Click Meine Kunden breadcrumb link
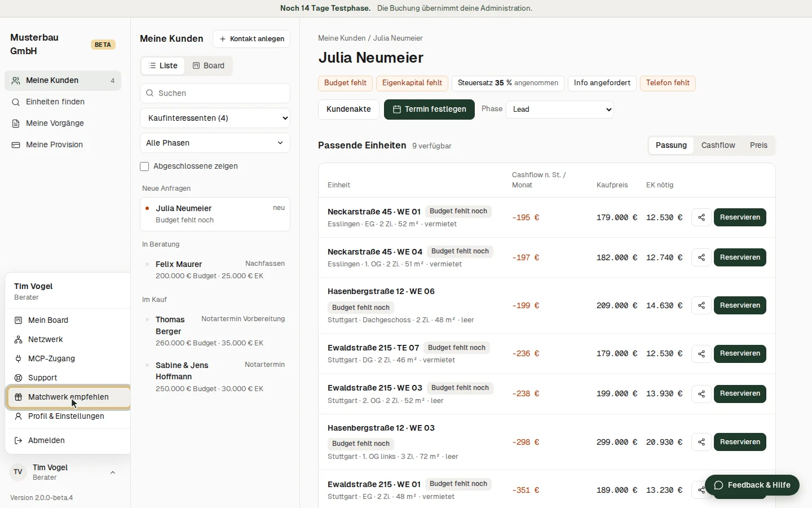The image size is (812, 508). (x=342, y=38)
